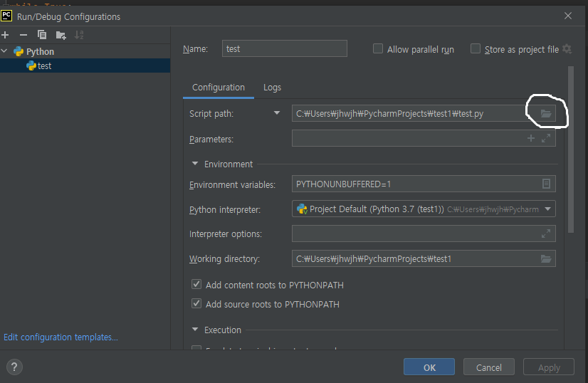Open Edit configuration templates link

61,337
